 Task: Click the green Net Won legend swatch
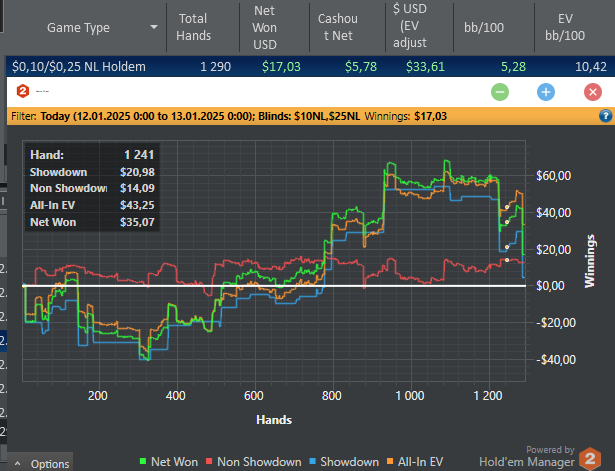143,462
